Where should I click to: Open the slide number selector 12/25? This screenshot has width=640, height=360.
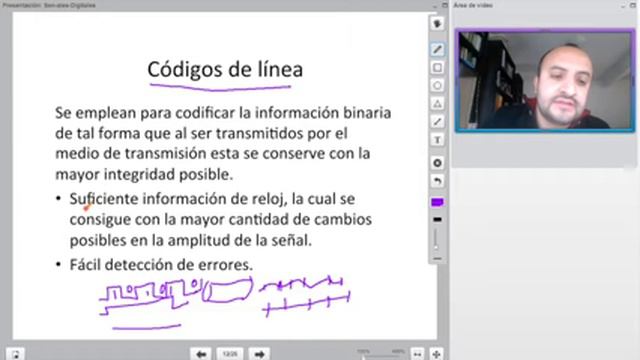click(x=230, y=354)
